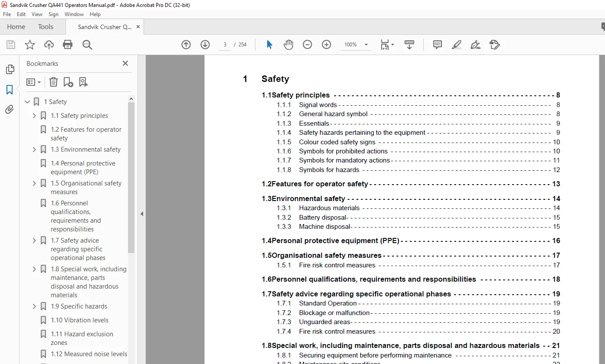Switch to the Home tab
This screenshot has height=364, width=605.
16,27
